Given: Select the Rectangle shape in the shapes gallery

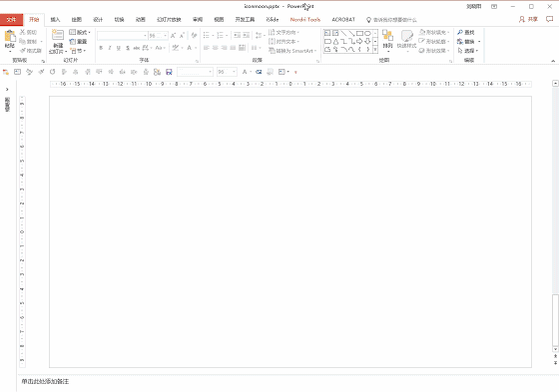Looking at the screenshot, I should (x=359, y=33).
